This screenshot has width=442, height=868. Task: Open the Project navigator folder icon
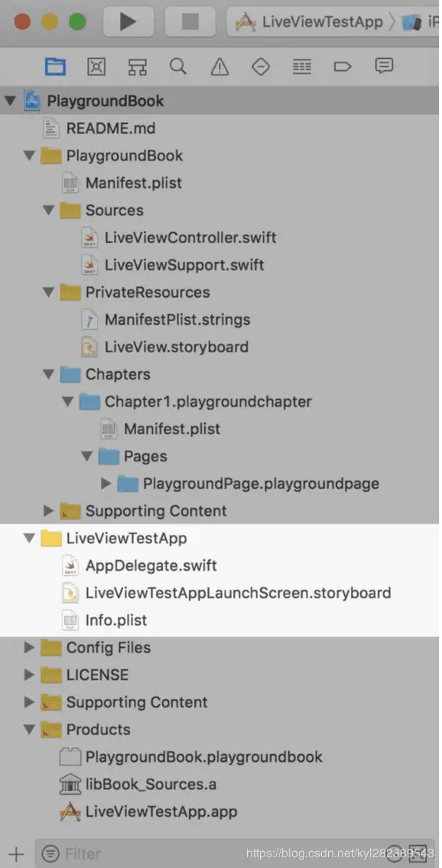(55, 66)
